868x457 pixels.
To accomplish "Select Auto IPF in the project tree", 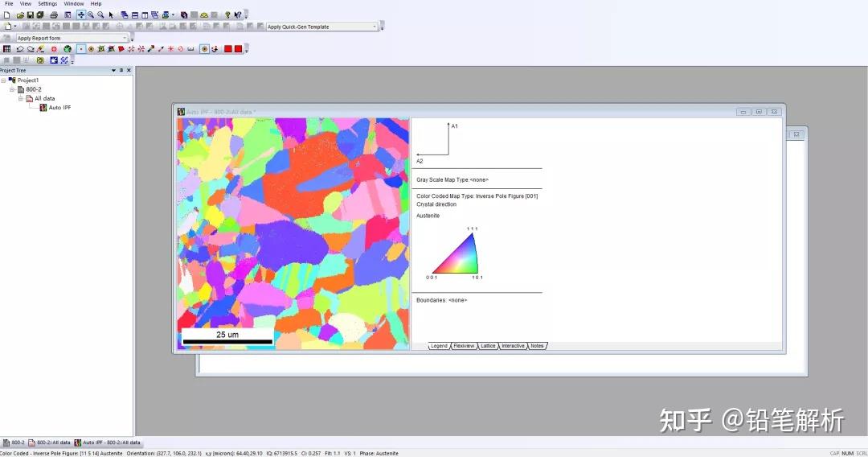I will coord(55,108).
